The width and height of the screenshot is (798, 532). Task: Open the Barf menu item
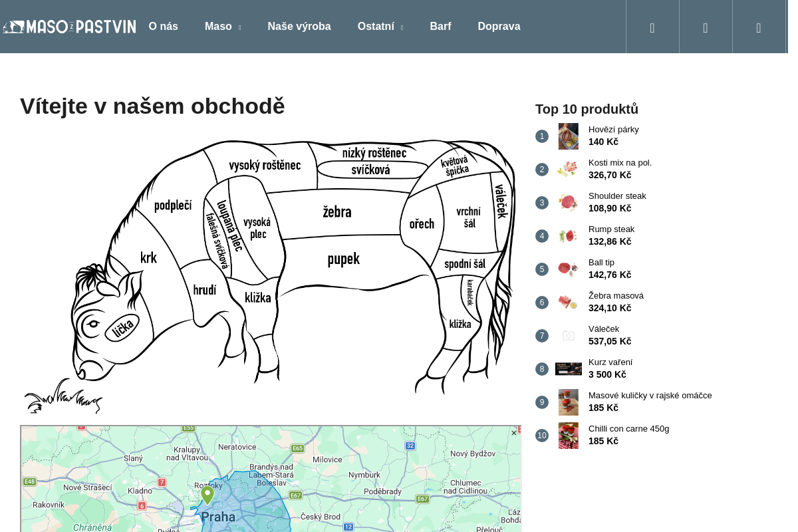(441, 27)
